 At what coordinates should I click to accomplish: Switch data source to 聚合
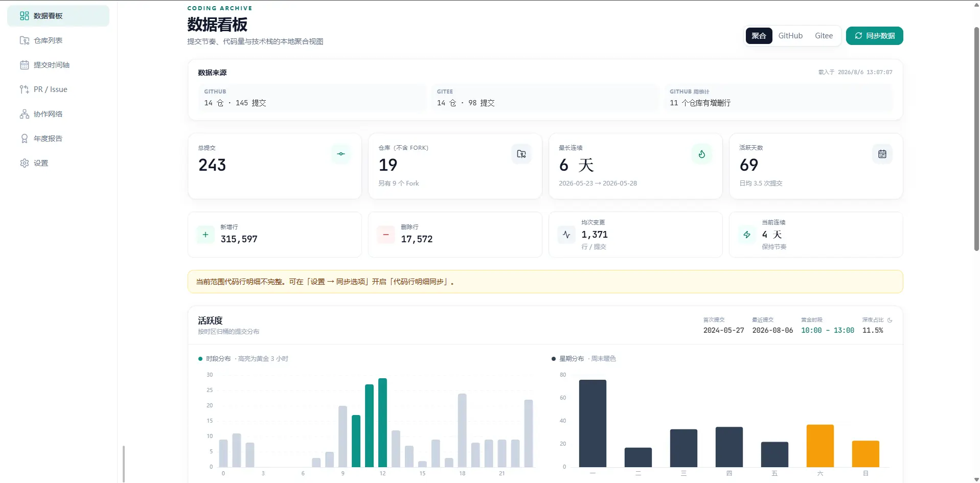pyautogui.click(x=759, y=36)
